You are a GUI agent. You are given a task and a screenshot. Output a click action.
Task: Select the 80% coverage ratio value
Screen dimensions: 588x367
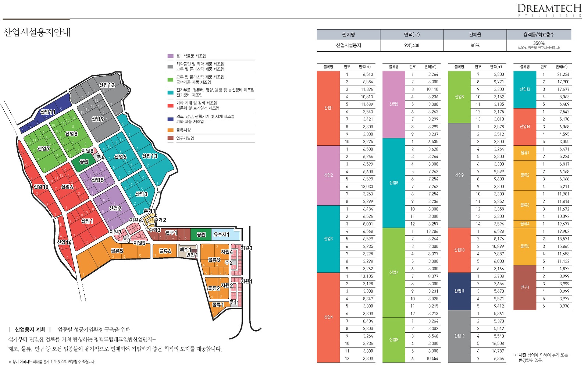[475, 46]
